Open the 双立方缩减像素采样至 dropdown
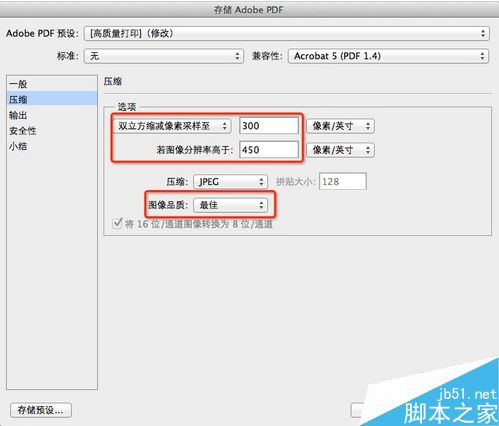Screen dimensions: 499x426 (172, 126)
